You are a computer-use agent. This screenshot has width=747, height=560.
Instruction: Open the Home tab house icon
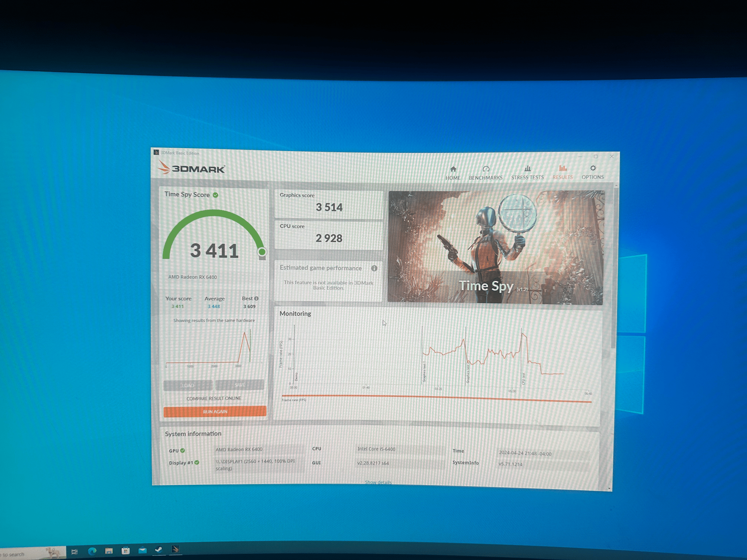point(453,169)
